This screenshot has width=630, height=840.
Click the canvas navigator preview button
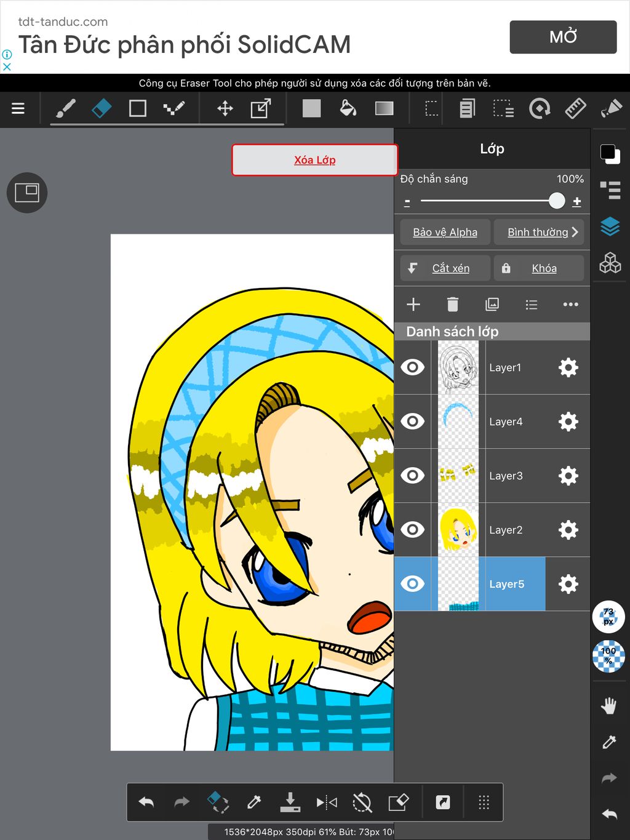tap(27, 193)
